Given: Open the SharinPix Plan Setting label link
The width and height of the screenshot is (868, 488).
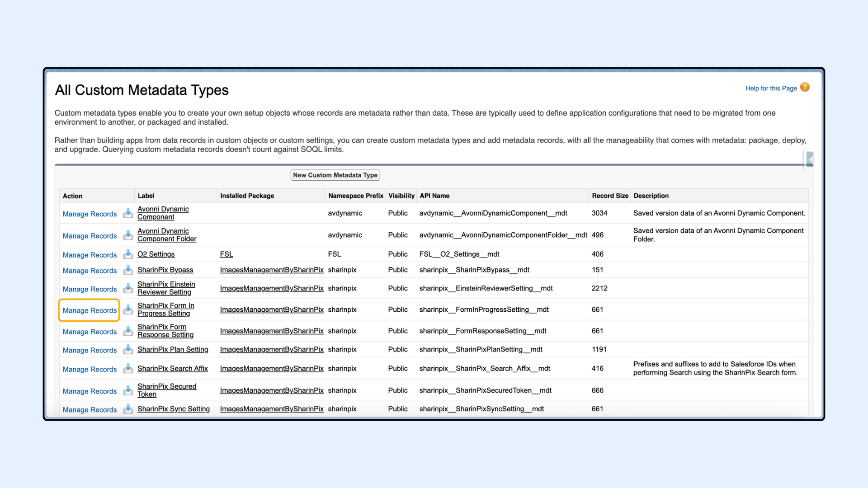Looking at the screenshot, I should point(173,349).
